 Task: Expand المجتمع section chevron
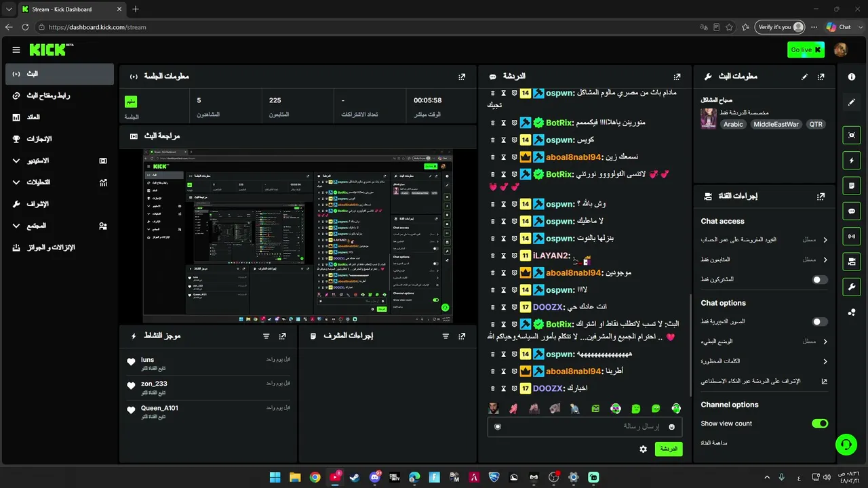tap(16, 226)
